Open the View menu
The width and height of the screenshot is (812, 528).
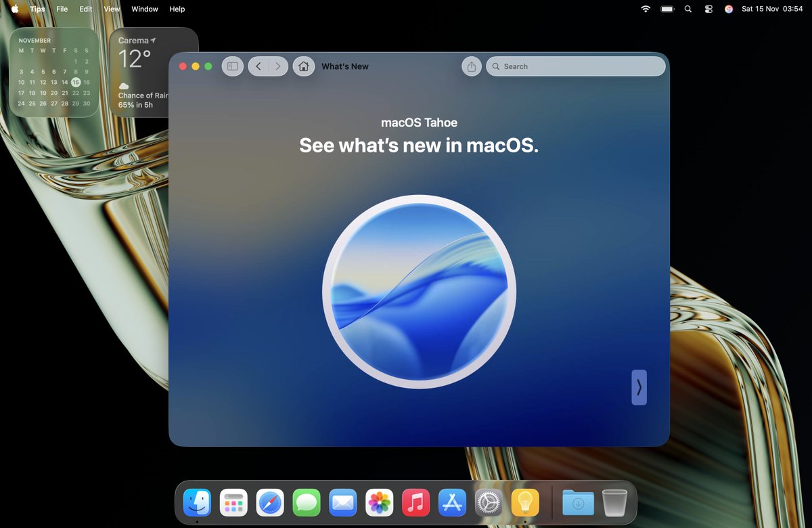point(112,9)
